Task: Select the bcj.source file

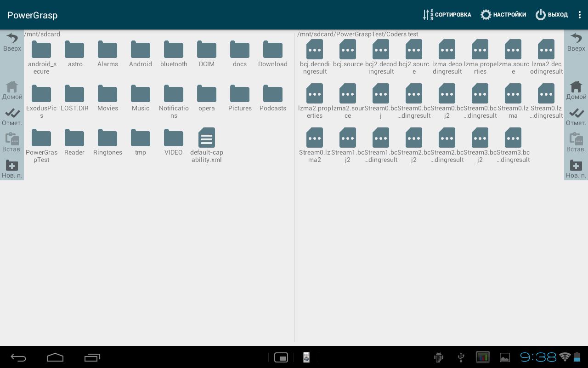Action: click(348, 54)
